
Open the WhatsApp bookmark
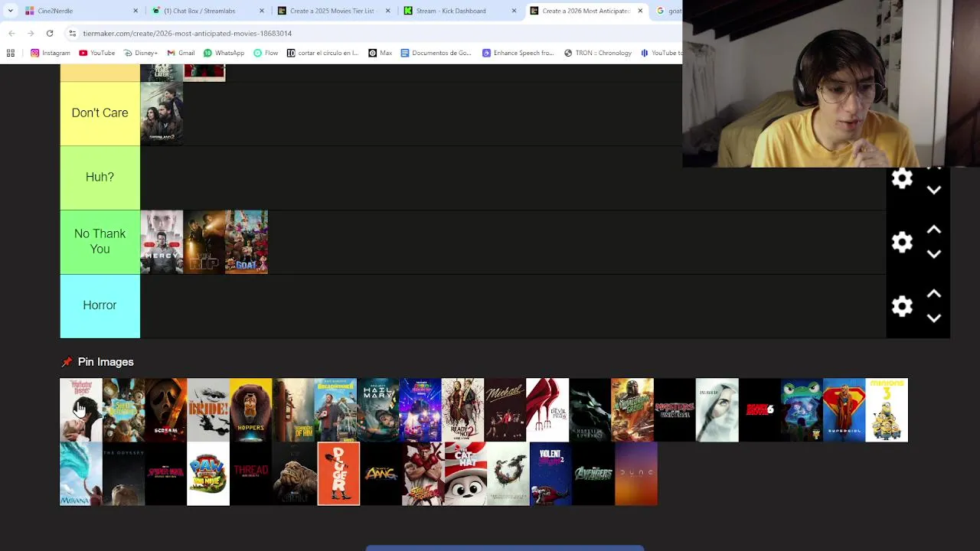pyautogui.click(x=224, y=53)
